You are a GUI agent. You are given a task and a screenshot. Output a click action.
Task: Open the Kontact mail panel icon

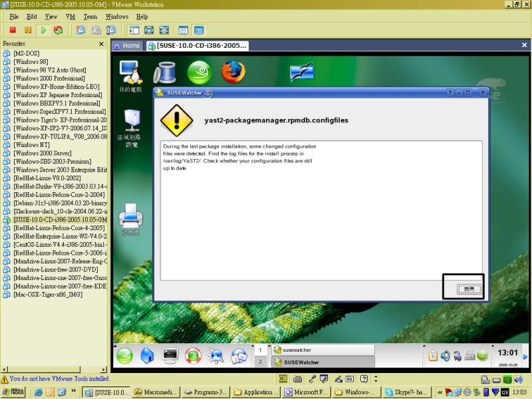click(239, 356)
